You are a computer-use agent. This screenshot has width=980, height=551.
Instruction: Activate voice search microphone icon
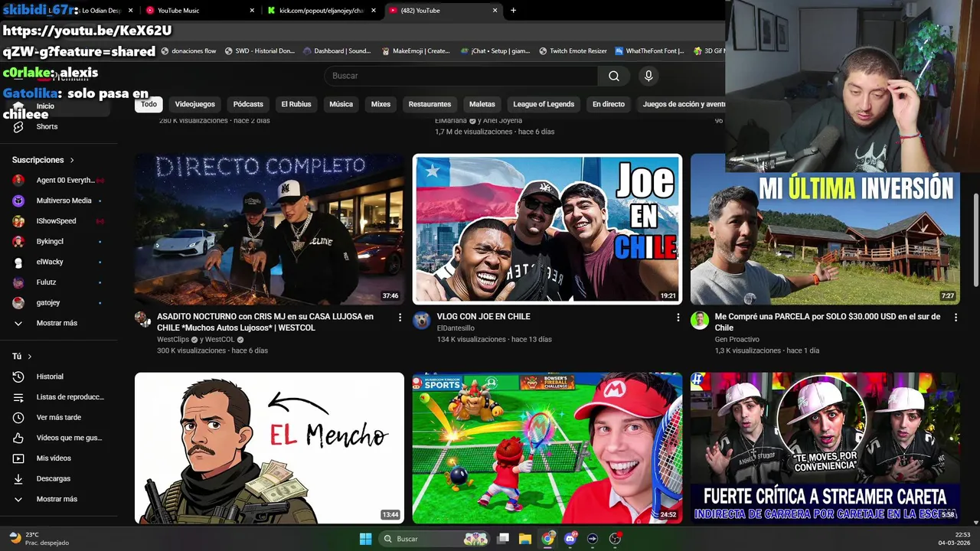click(648, 76)
